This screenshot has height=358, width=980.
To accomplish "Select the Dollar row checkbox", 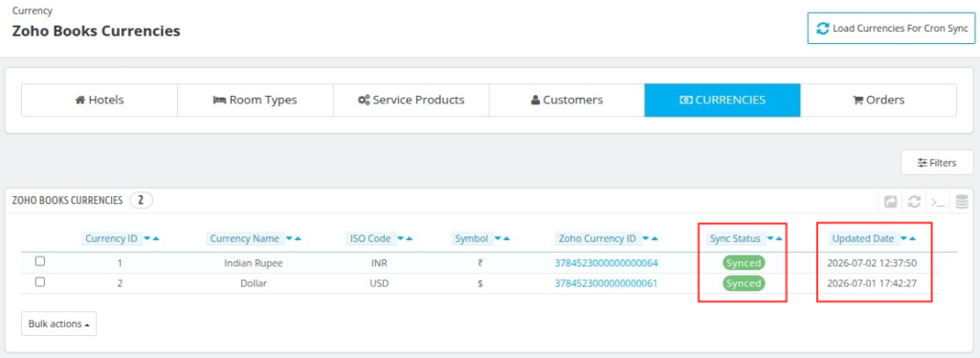I will pos(40,281).
